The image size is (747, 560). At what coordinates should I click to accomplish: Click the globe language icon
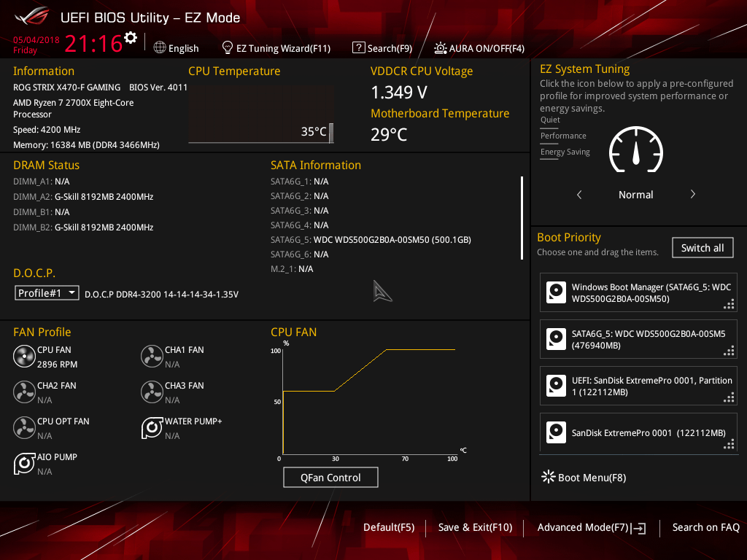tap(160, 47)
